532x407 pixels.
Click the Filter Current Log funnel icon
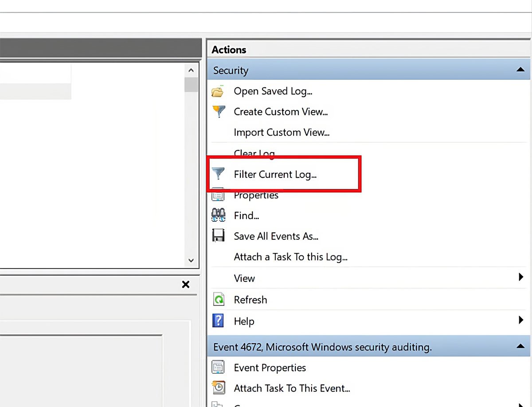click(x=218, y=174)
